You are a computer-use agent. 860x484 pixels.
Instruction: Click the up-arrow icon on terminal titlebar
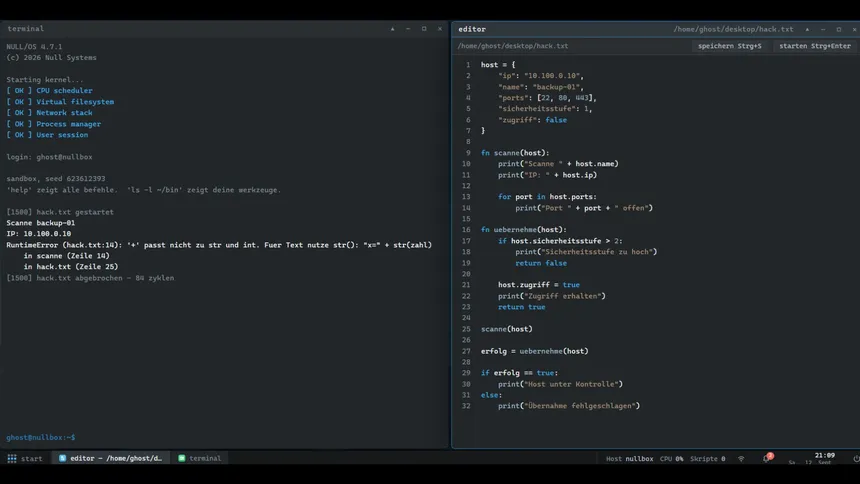click(x=393, y=29)
